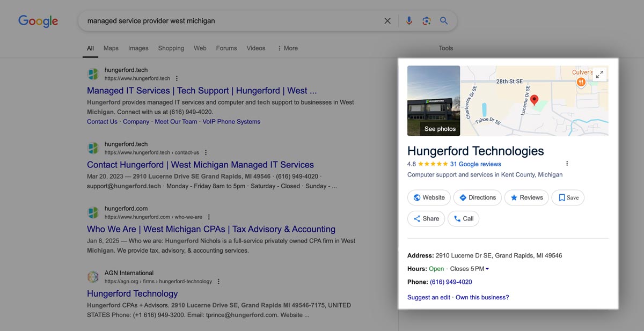Screen dimensions: 644x331
Task: Open options menu for hungerford.com who-we-are result
Action: point(209,217)
